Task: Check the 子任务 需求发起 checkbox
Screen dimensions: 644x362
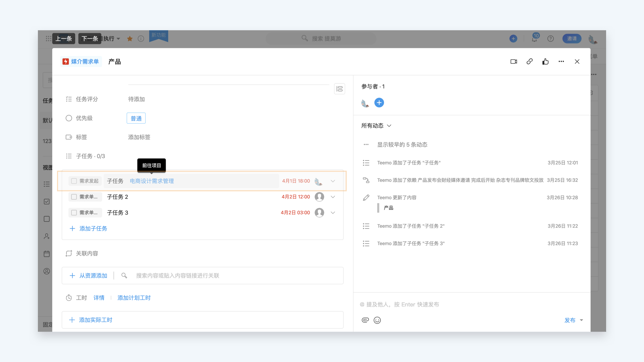Action: click(x=74, y=181)
